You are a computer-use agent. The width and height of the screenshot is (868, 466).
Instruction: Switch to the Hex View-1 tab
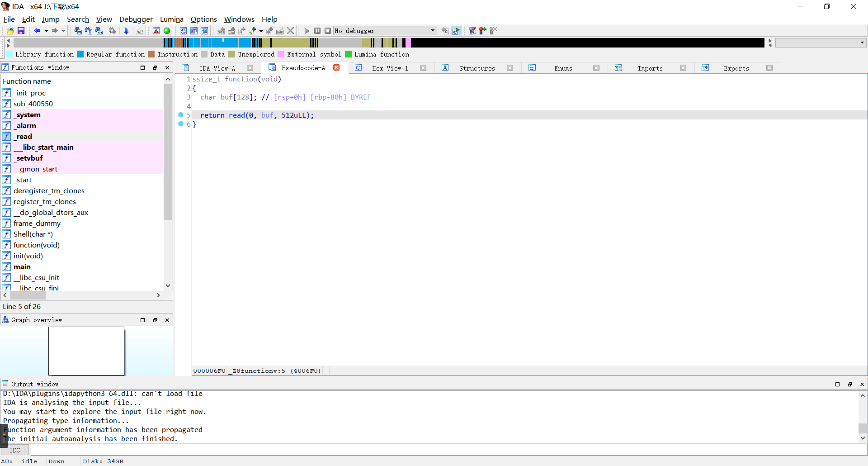(390, 68)
